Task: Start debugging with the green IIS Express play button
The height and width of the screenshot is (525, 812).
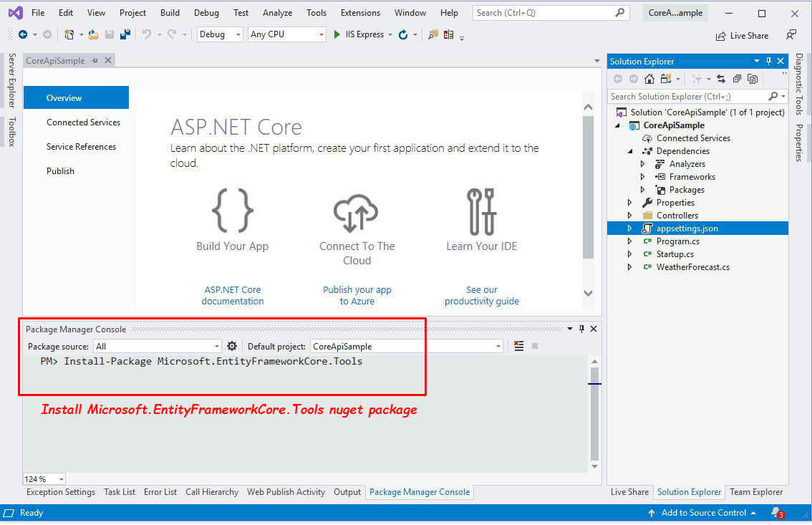Action: pyautogui.click(x=337, y=34)
